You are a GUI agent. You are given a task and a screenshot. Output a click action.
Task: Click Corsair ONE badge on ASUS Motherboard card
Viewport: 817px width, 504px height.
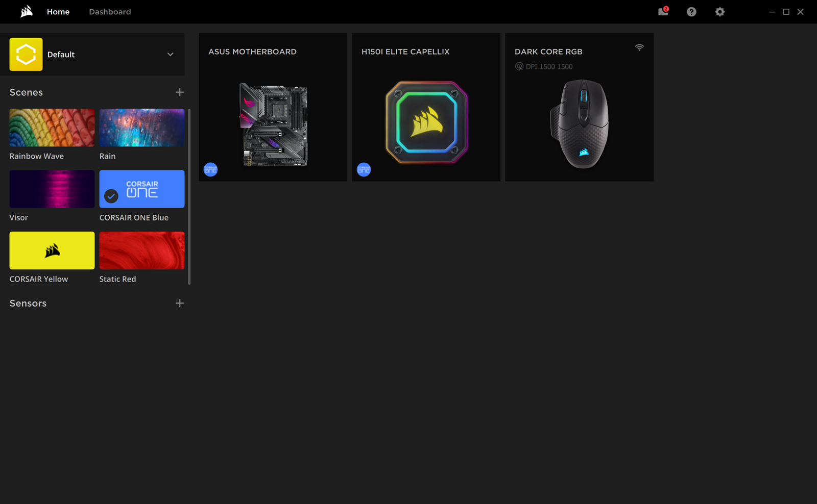click(x=211, y=169)
